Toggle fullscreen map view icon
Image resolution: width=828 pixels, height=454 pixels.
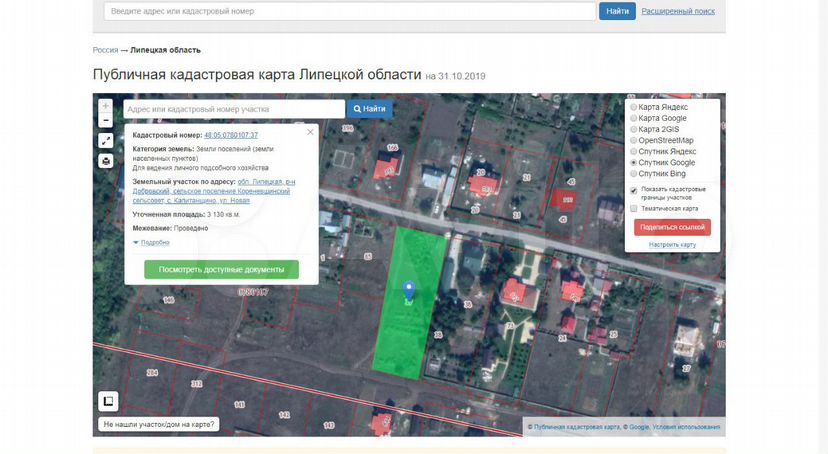pos(106,141)
